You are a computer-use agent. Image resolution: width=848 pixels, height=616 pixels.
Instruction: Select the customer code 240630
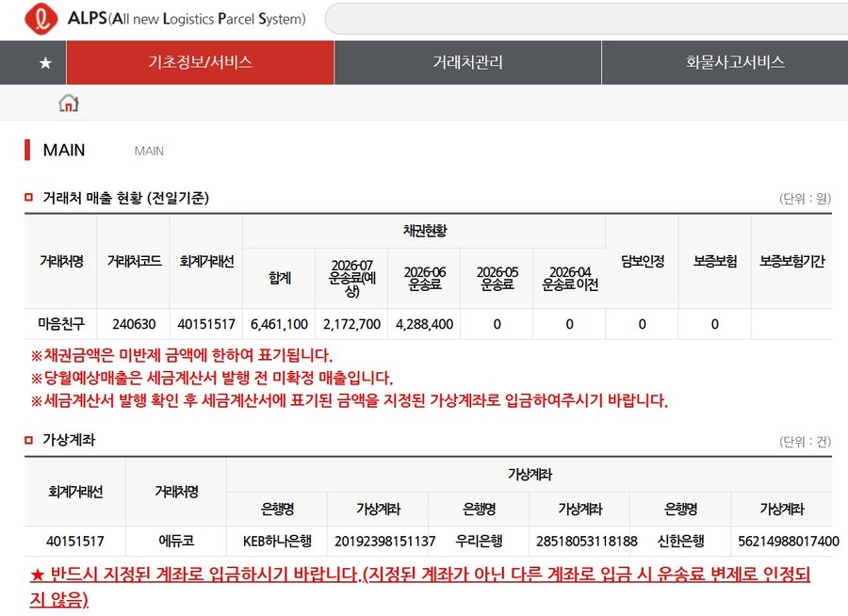point(134,324)
